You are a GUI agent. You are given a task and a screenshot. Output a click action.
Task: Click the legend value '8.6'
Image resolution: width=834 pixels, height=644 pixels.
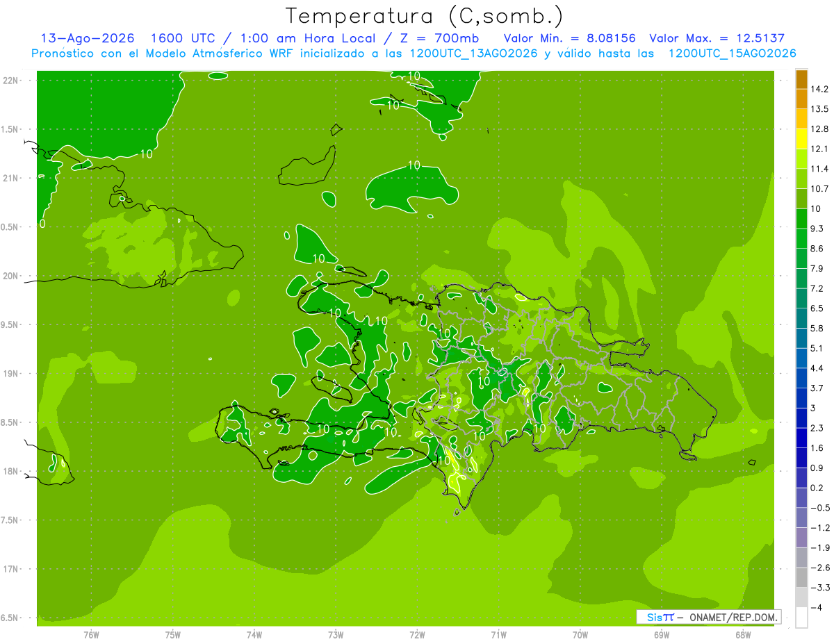[x=817, y=249]
